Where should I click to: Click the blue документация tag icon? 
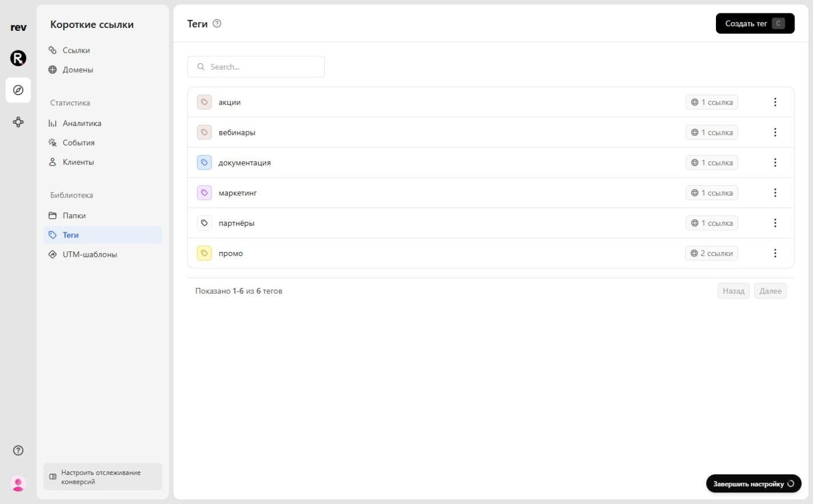204,163
